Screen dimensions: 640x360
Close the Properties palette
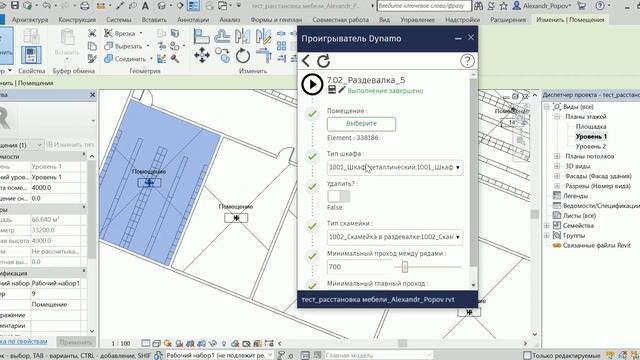coord(92,95)
